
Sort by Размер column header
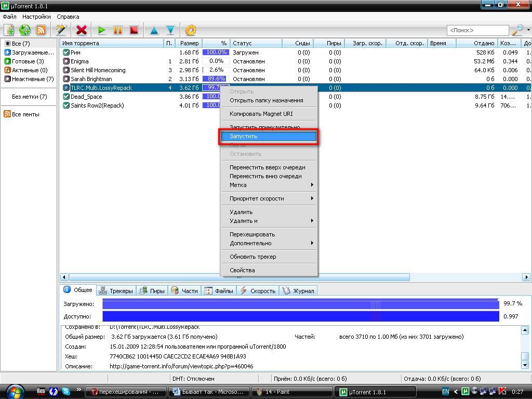[189, 43]
